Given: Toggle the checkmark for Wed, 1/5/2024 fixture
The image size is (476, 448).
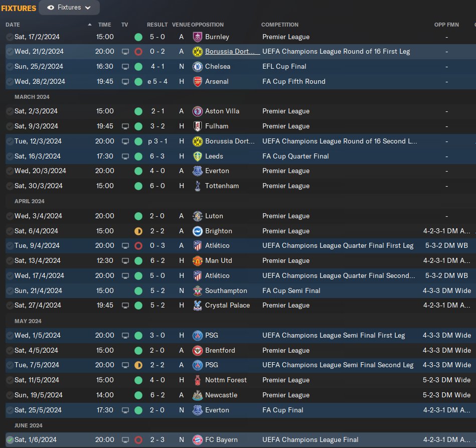Looking at the screenshot, I should click(x=10, y=335).
